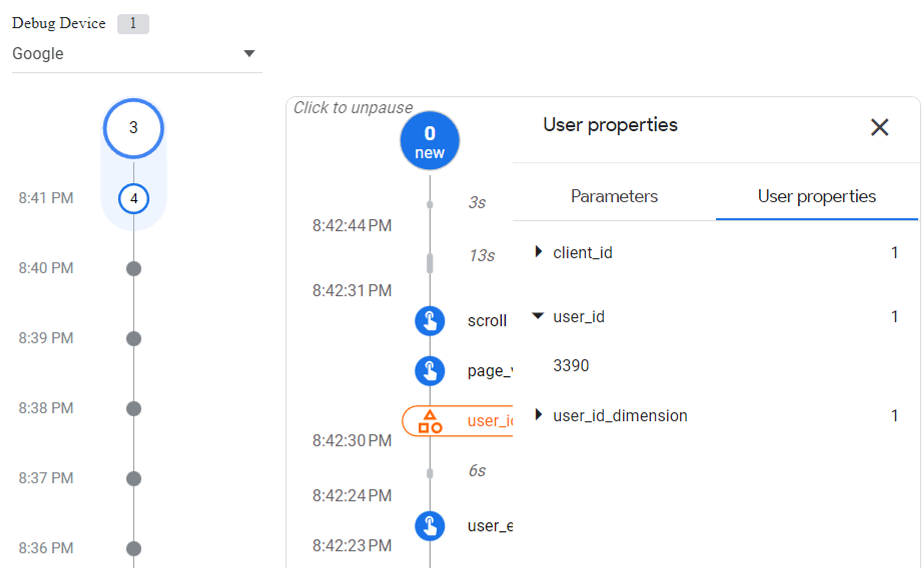Click the 8:40 PM timeline dot
924x568 pixels.
tap(134, 269)
